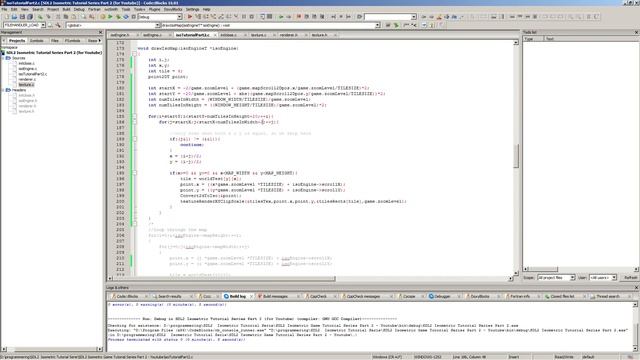
Task: Show more management tabs right arrow
Action: pyautogui.click(x=100, y=40)
